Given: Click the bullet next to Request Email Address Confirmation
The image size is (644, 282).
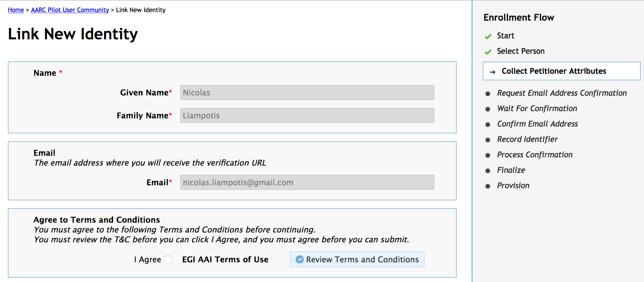Looking at the screenshot, I should click(x=488, y=94).
